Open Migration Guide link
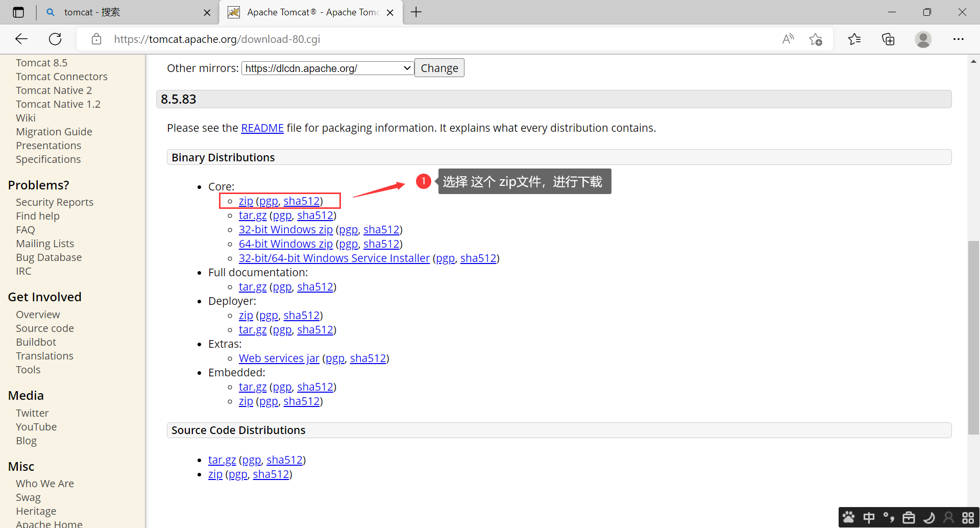Viewport: 980px width, 528px height. click(x=54, y=132)
